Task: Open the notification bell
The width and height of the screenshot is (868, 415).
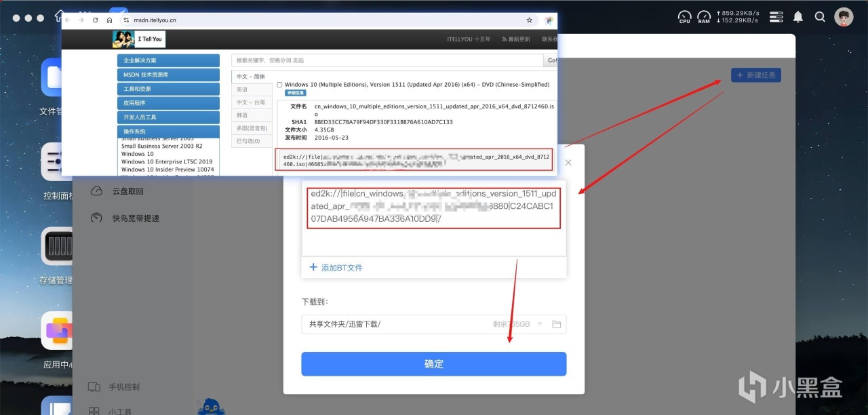Action: pyautogui.click(x=798, y=17)
